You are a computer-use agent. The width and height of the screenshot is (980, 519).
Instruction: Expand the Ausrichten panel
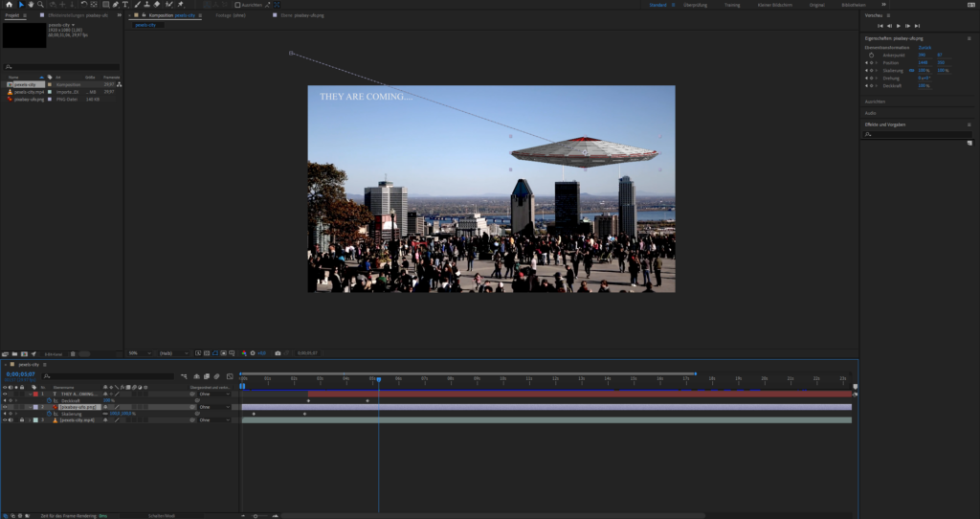[875, 101]
